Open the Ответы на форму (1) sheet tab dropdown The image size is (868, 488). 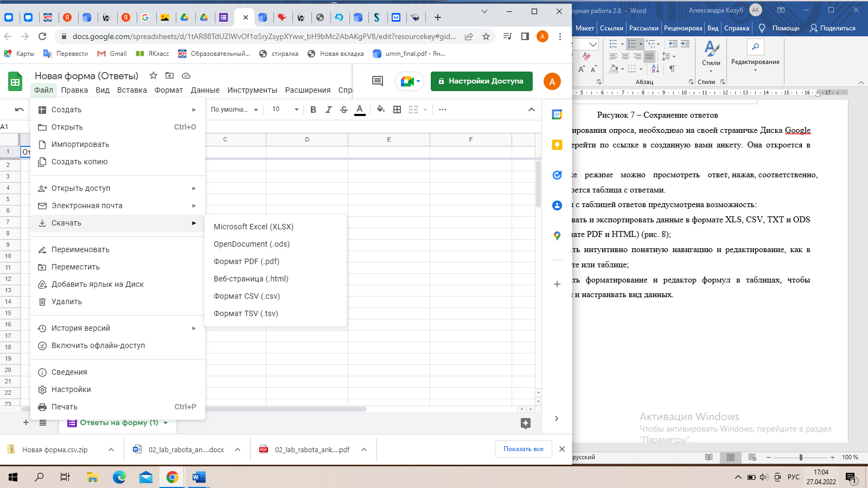tap(165, 423)
